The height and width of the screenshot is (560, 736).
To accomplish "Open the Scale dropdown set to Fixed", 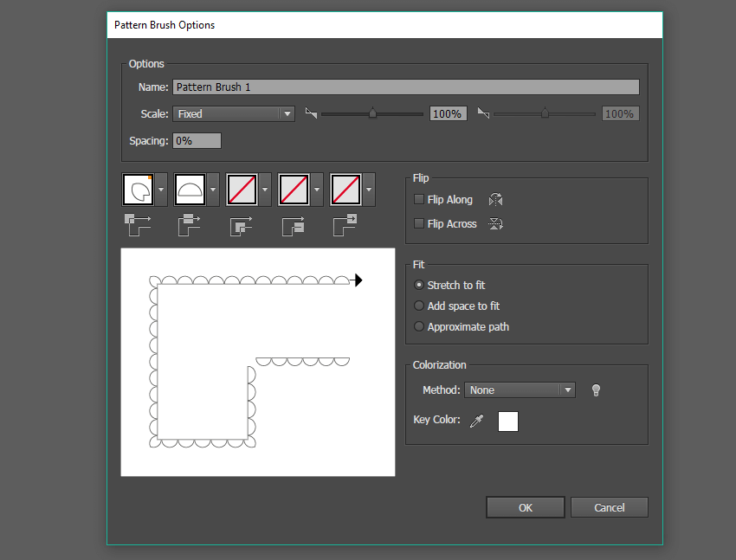I will click(234, 114).
